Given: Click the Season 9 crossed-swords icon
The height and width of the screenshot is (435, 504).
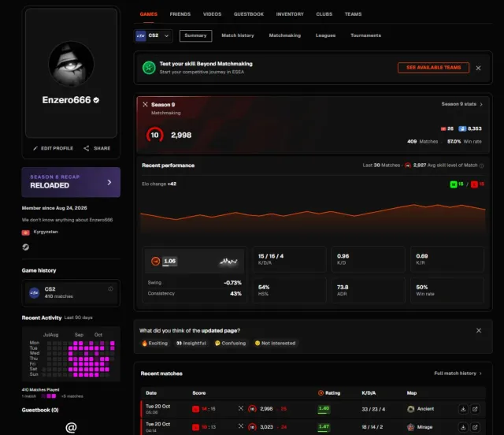Looking at the screenshot, I should pos(145,104).
